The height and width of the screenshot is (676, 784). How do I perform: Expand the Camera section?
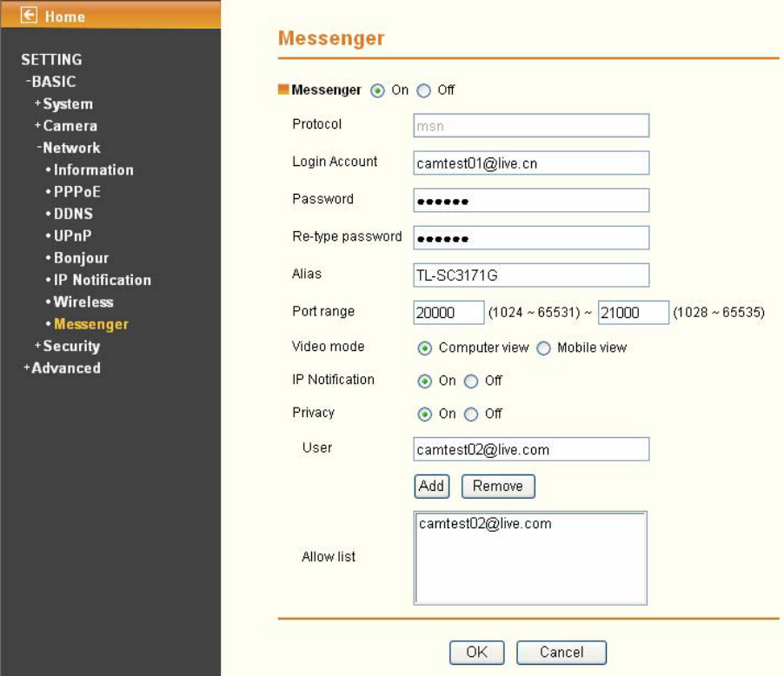pos(66,125)
